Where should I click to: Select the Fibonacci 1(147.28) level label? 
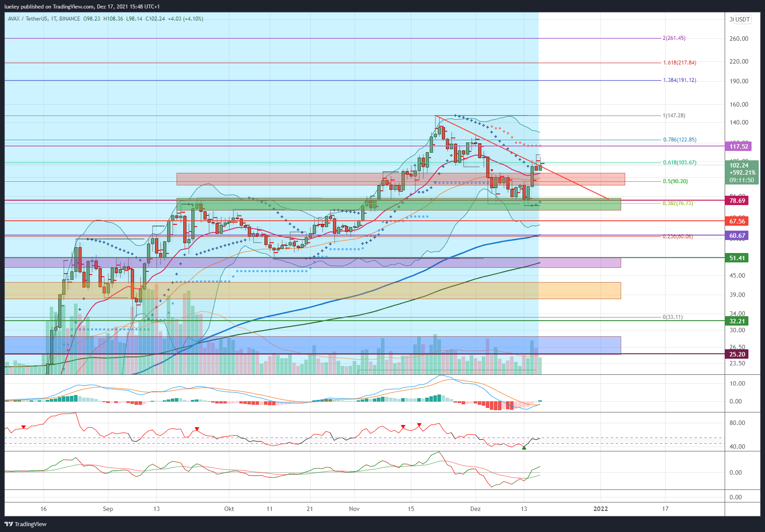coord(674,116)
